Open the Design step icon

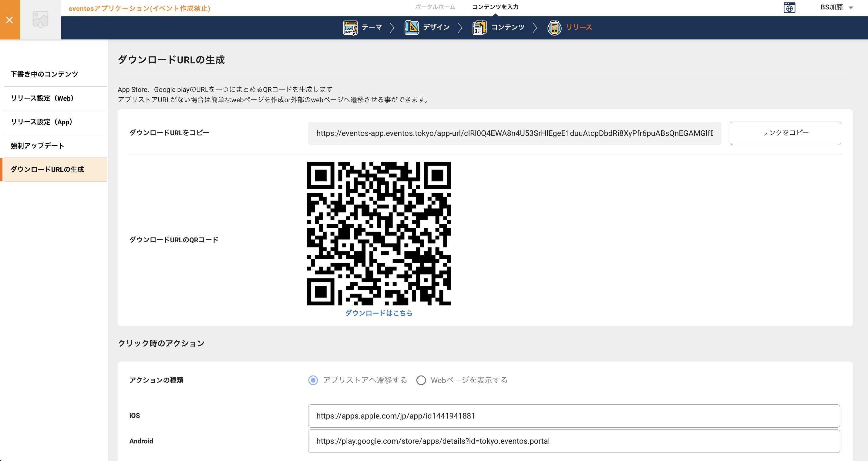click(x=412, y=28)
